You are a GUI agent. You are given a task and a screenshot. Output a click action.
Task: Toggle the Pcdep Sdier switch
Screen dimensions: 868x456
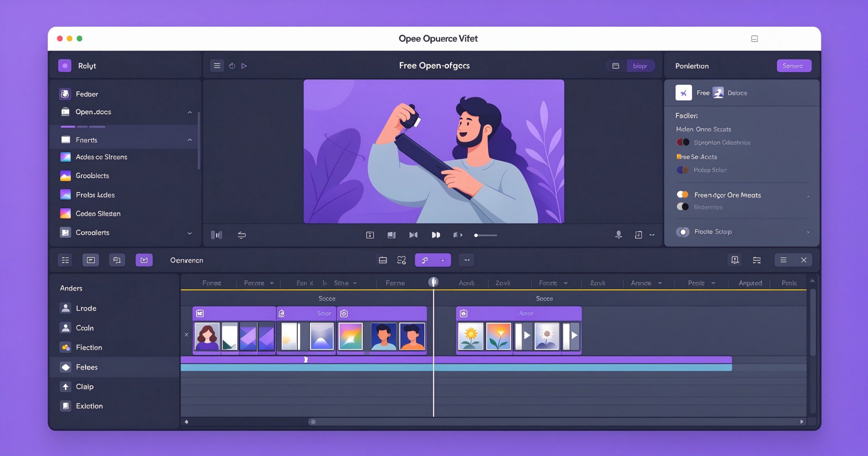click(683, 170)
